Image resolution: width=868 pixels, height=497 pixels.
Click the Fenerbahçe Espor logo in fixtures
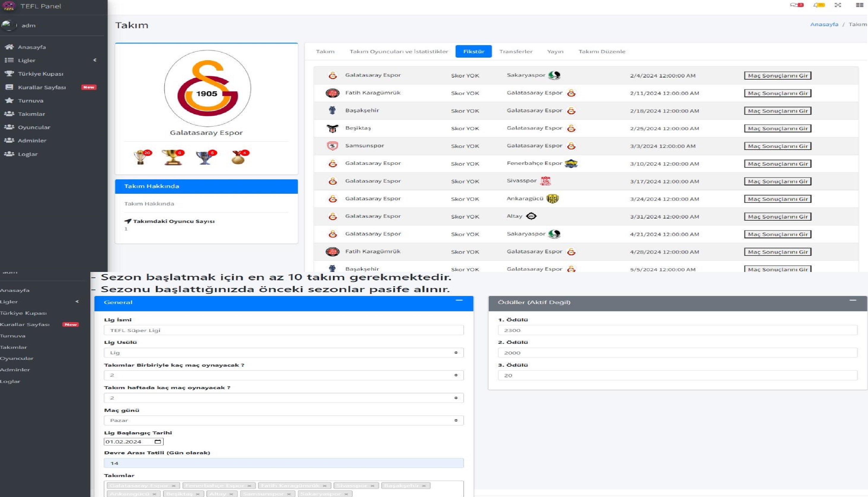(571, 164)
